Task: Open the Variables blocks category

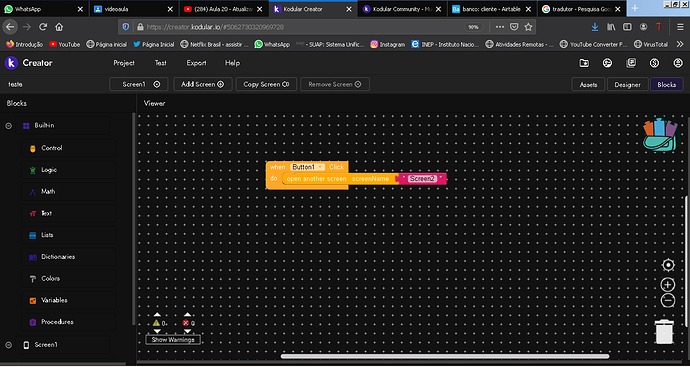Action: tap(69, 300)
